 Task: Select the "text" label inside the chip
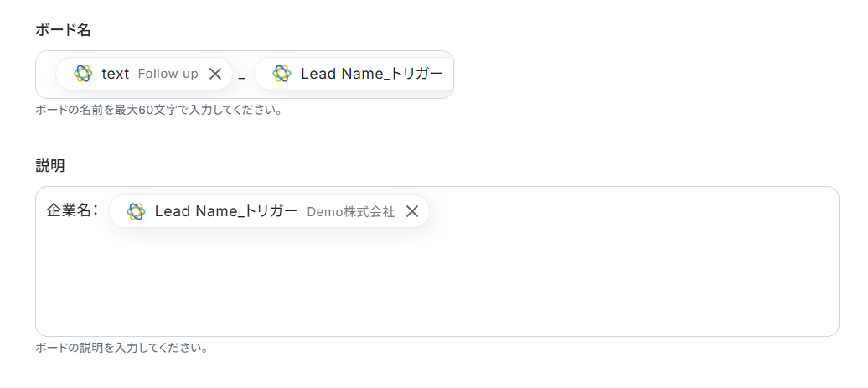click(115, 74)
